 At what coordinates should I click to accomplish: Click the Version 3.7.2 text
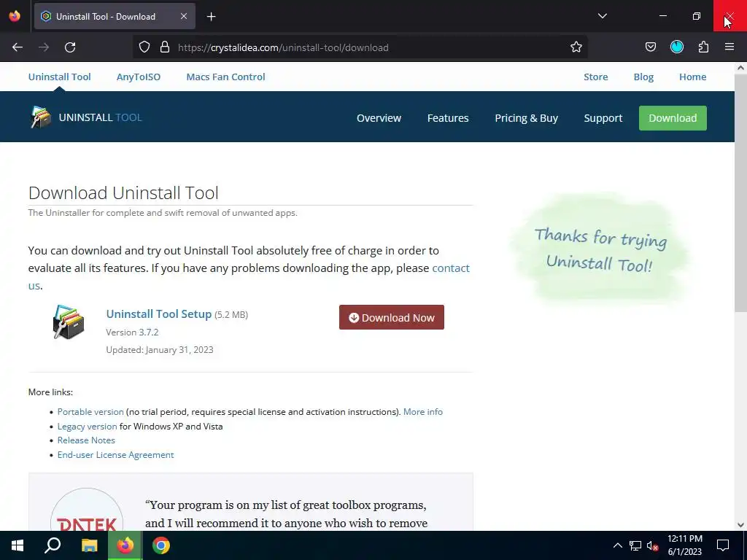(133, 332)
